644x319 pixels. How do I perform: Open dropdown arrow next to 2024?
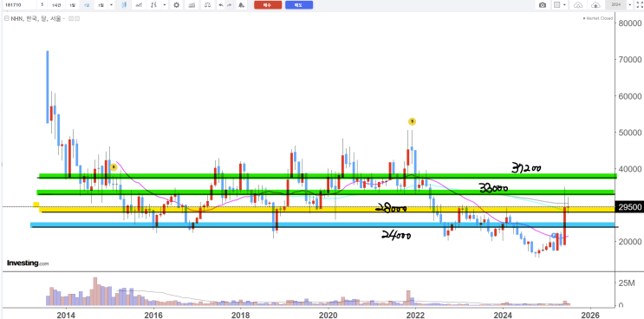(x=630, y=5)
